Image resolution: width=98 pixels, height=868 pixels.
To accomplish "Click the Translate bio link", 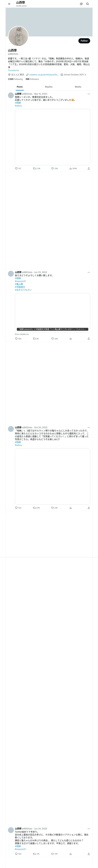I will tap(14, 70).
